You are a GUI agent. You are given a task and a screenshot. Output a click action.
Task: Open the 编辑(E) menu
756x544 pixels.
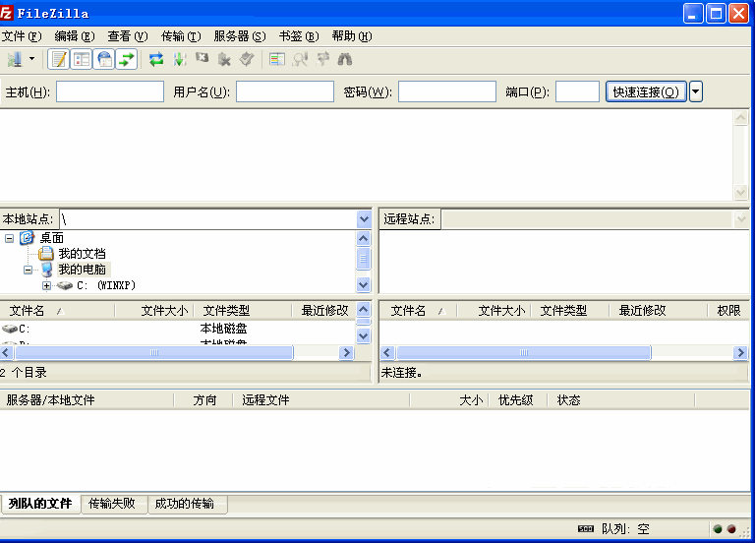coord(75,36)
